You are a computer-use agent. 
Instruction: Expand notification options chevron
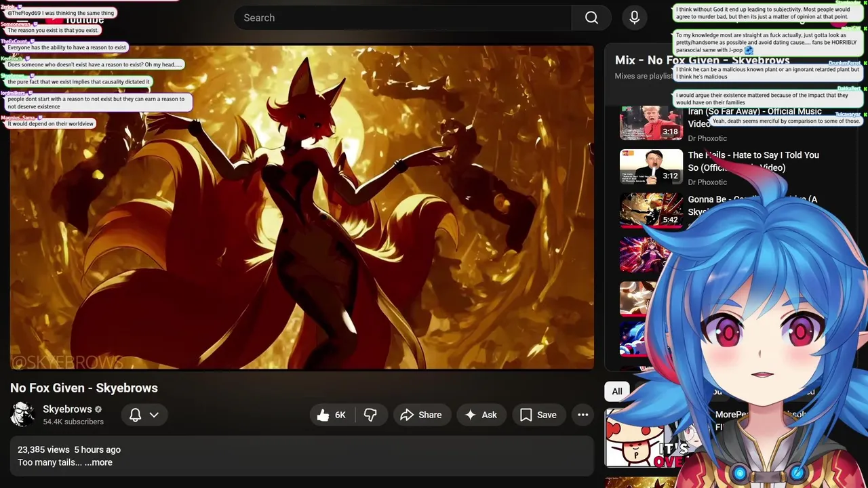coord(154,415)
